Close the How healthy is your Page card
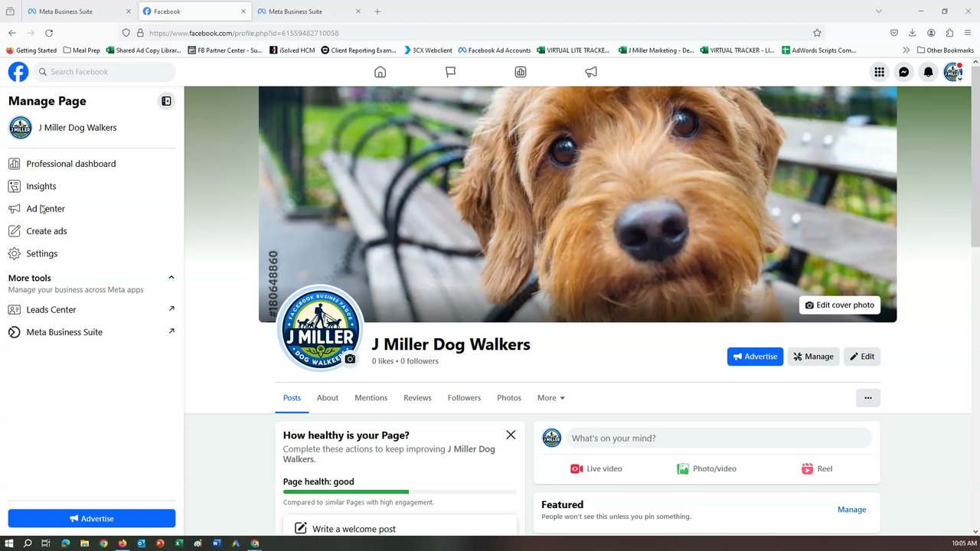980x551 pixels. 511,435
